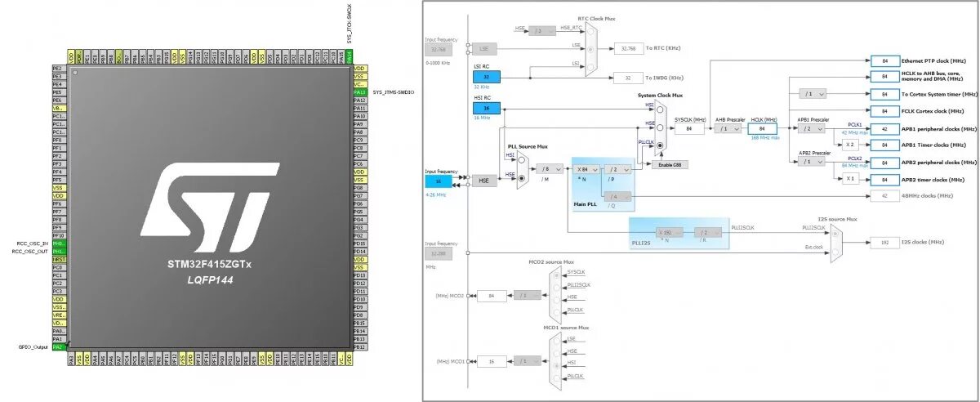Click the I2S 12.288 input frequency field
The width and height of the screenshot is (980, 402).
point(438,255)
